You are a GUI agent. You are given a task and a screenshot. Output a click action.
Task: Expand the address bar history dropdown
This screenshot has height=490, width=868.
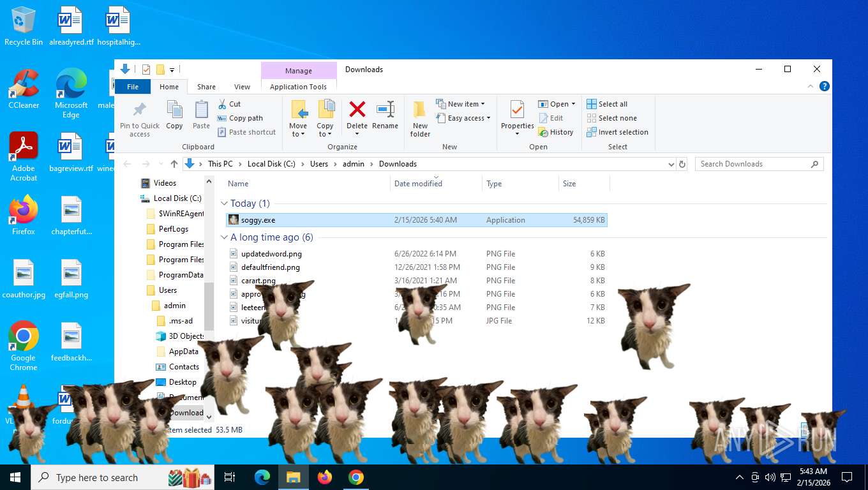pyautogui.click(x=671, y=164)
